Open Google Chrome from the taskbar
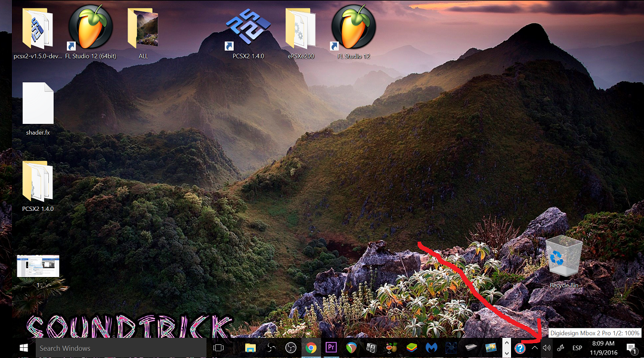The image size is (644, 358). pyautogui.click(x=311, y=348)
